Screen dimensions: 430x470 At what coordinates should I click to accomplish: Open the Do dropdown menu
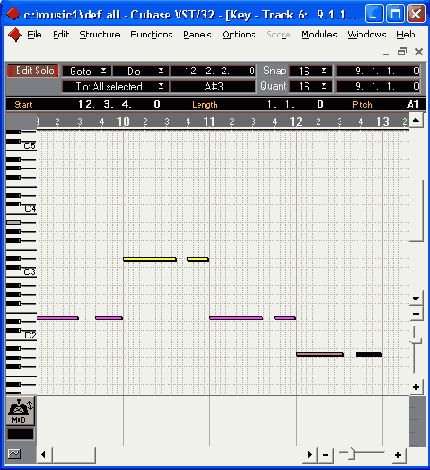pos(140,71)
